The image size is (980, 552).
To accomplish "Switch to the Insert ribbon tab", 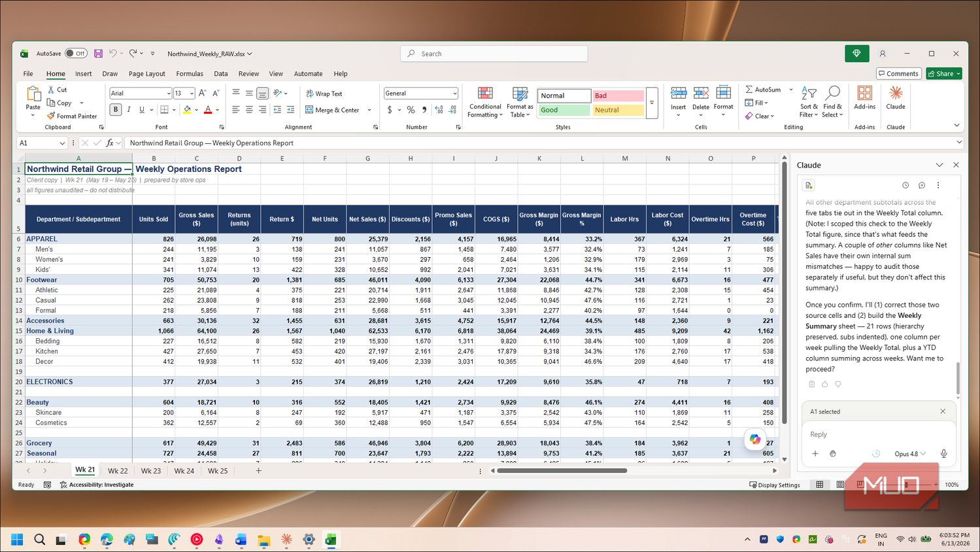I will pos(83,74).
